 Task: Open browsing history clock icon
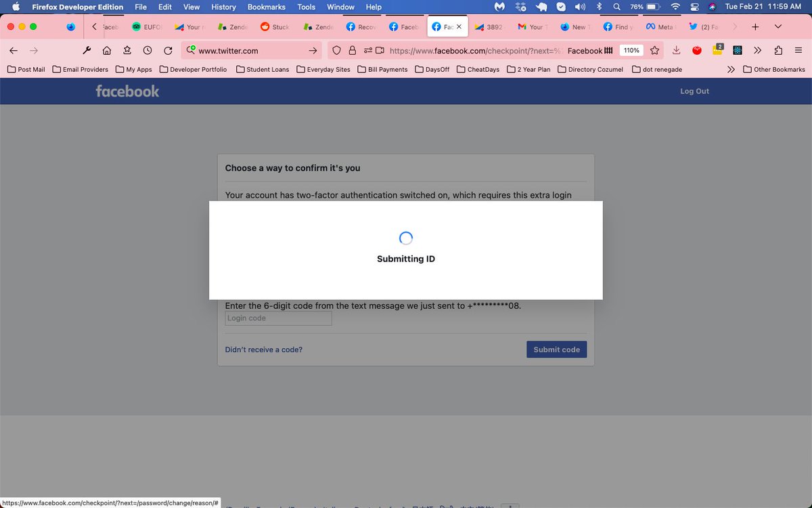tap(147, 50)
